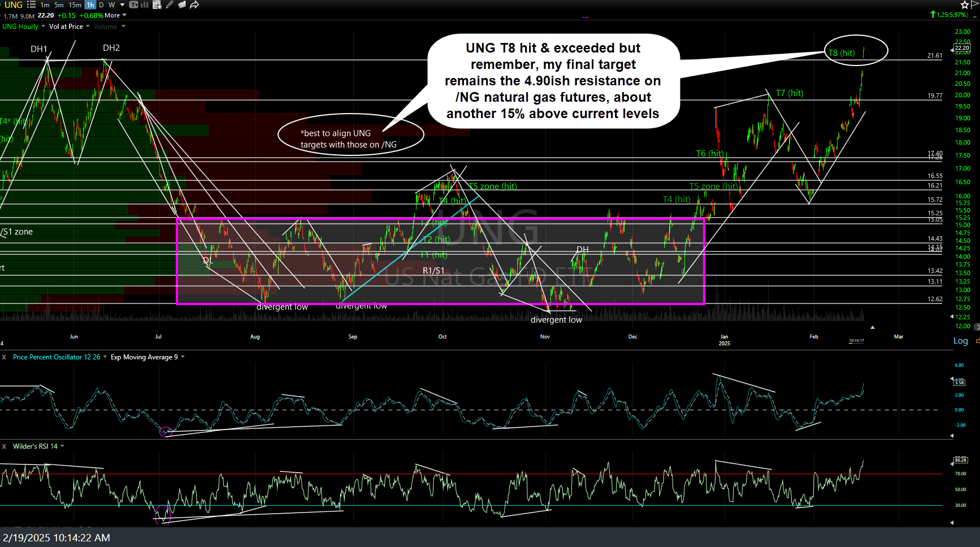
Task: Close the Wilder's RSI 14 panel
Action: (x=4, y=446)
